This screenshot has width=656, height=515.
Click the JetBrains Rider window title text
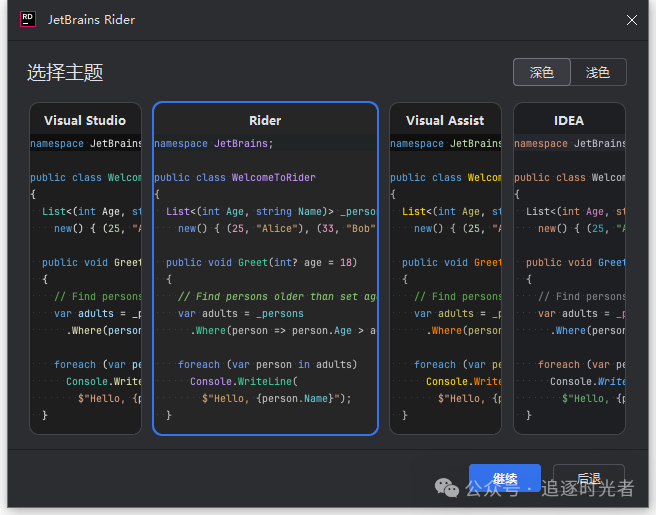click(91, 20)
